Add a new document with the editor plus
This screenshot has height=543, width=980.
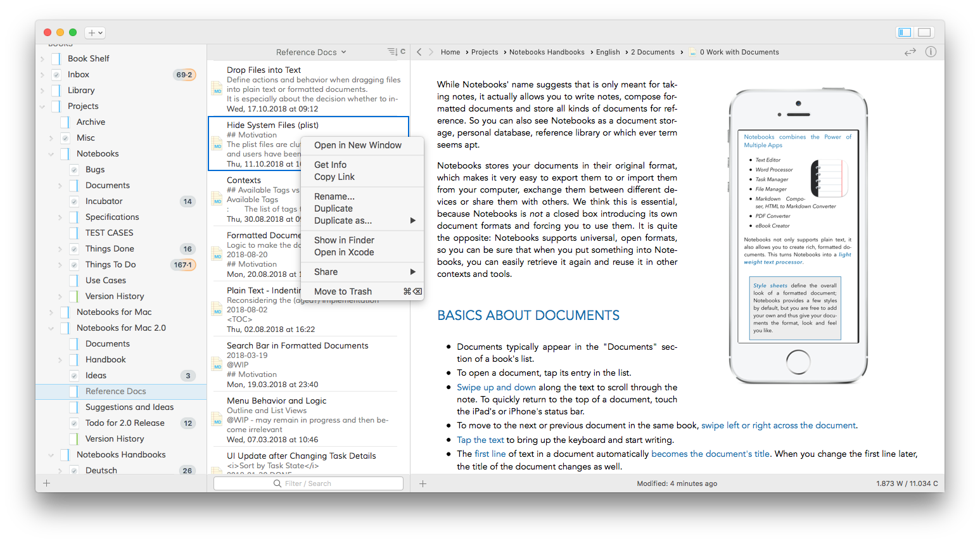click(423, 483)
